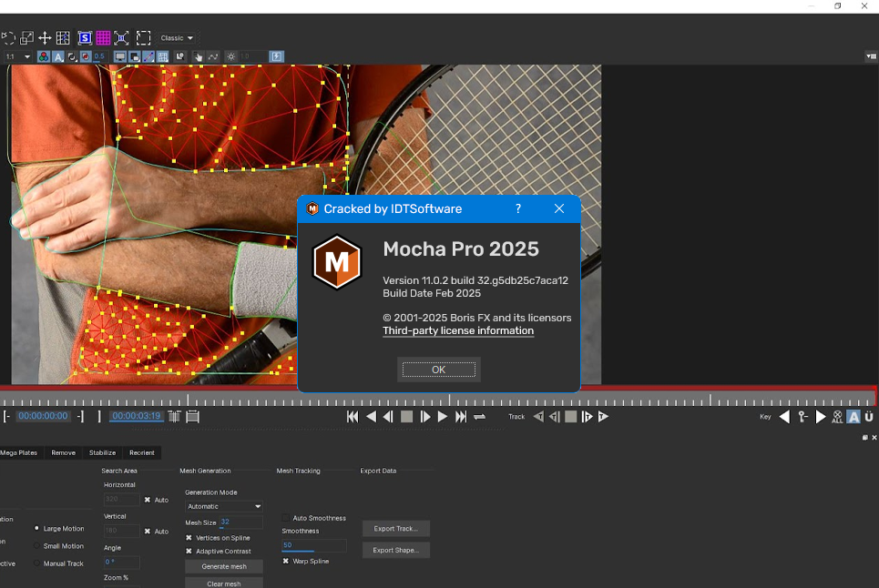
Task: Toggle the colorize matte red circle icon
Action: (86, 56)
